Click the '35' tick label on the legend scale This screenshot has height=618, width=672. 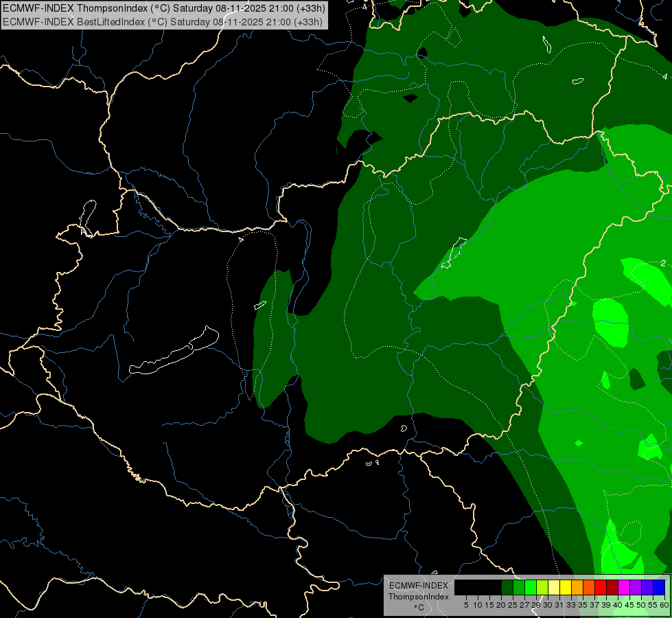tap(583, 605)
